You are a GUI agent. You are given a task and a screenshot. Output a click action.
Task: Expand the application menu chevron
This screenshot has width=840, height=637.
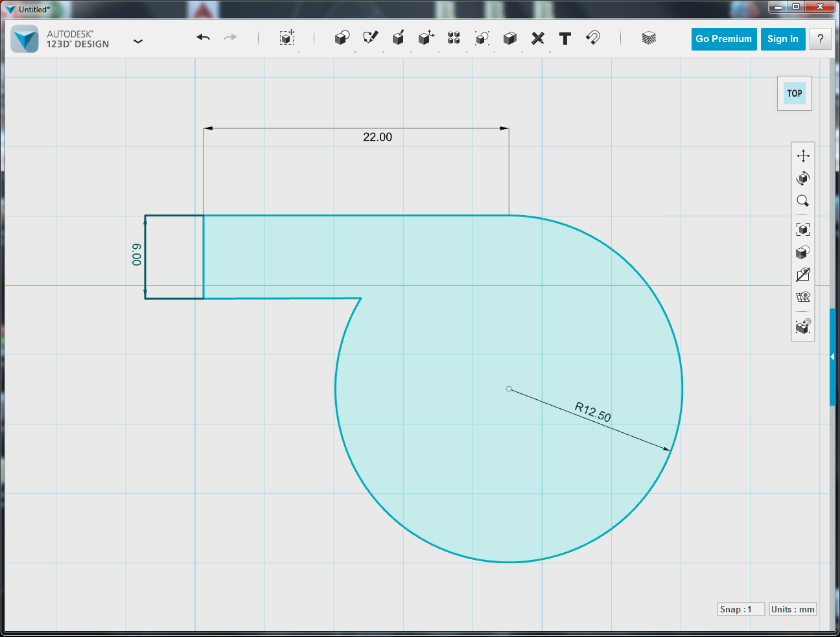[138, 41]
